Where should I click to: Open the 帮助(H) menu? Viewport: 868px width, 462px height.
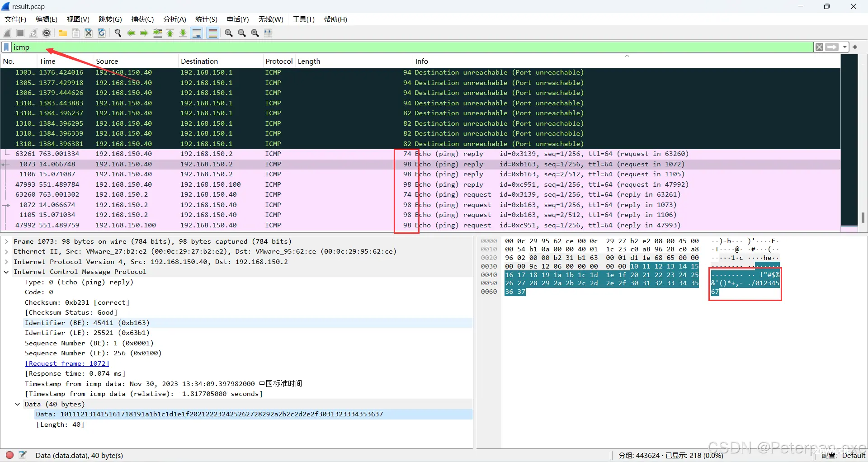[335, 19]
